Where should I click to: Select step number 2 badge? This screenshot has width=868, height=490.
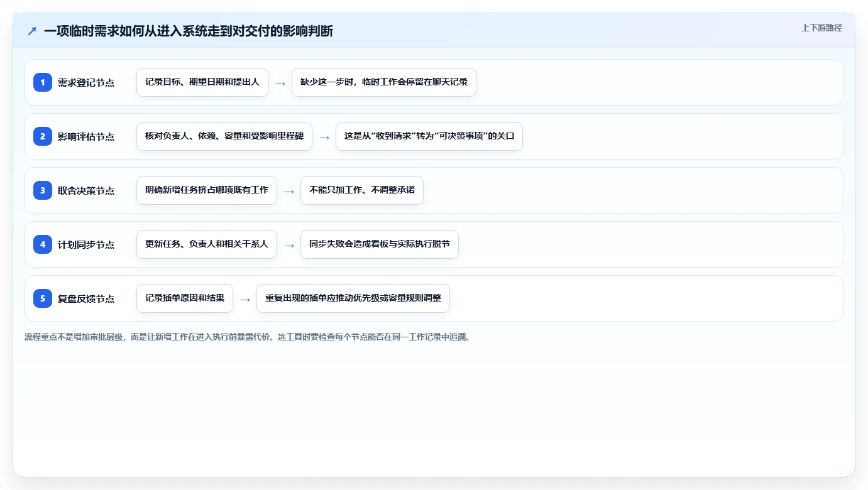click(x=43, y=136)
